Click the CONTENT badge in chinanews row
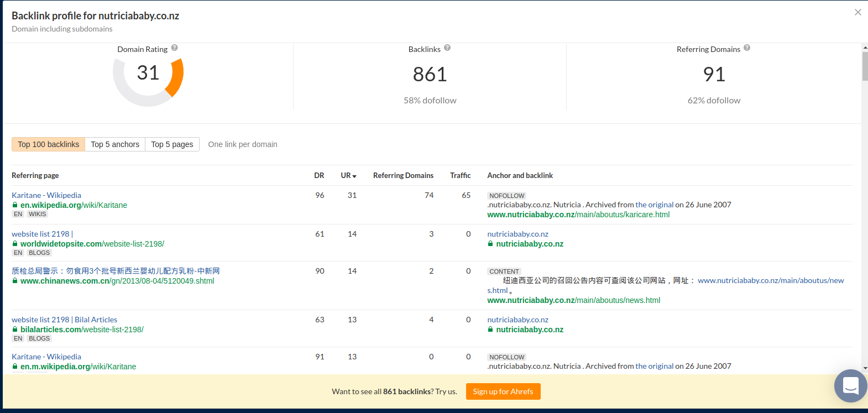Image resolution: width=868 pixels, height=413 pixels. (504, 271)
